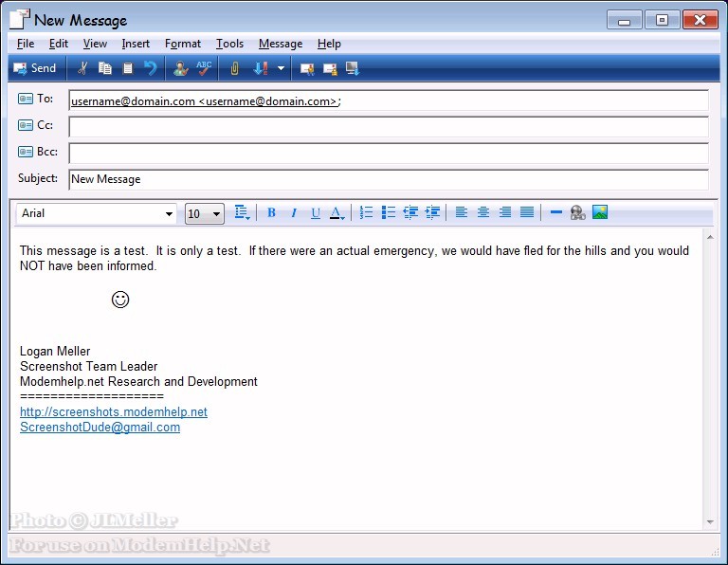Digitally sign the message icon
Image resolution: width=728 pixels, height=565 pixels.
coord(307,69)
